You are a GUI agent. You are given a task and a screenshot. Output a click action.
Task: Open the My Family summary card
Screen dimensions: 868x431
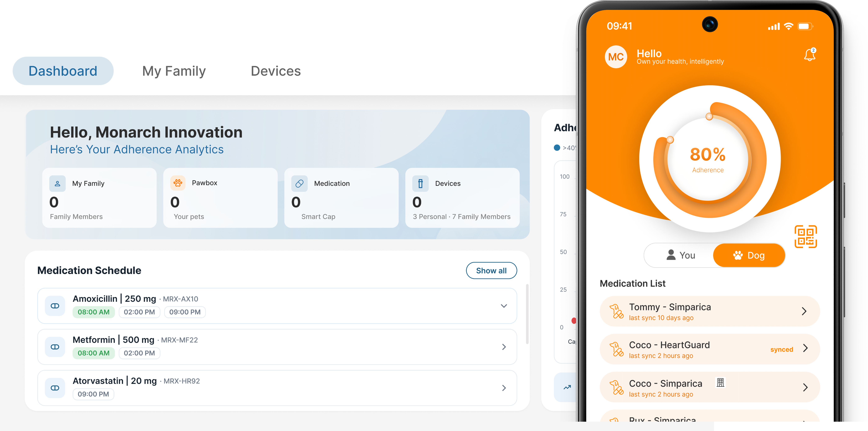(x=99, y=198)
